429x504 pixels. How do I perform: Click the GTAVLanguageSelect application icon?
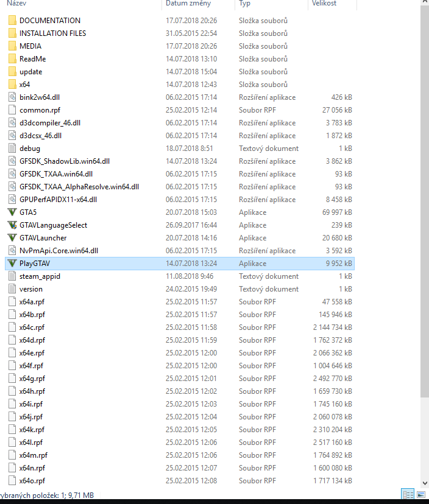[x=12, y=225]
